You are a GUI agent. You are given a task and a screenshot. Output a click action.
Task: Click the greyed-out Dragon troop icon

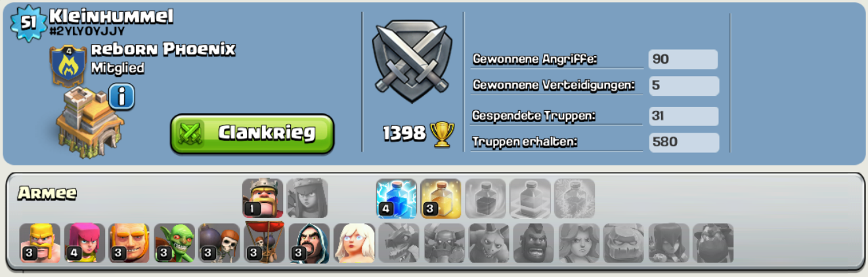(399, 243)
